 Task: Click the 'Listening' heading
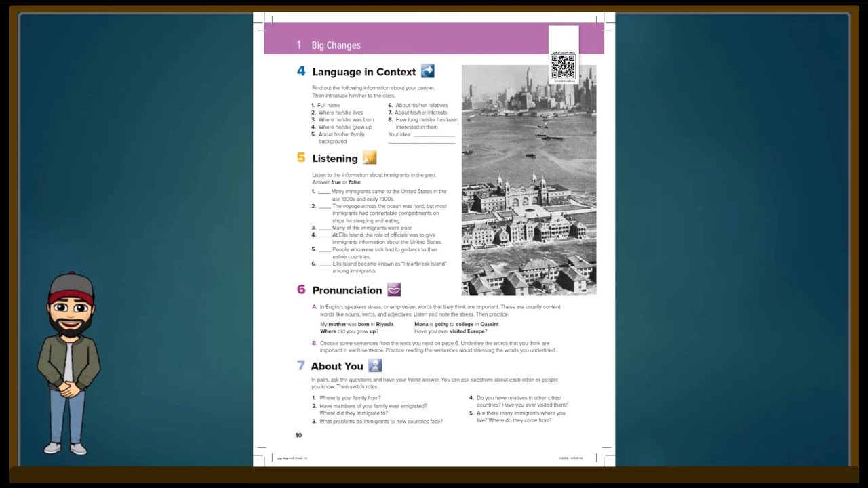(335, 159)
